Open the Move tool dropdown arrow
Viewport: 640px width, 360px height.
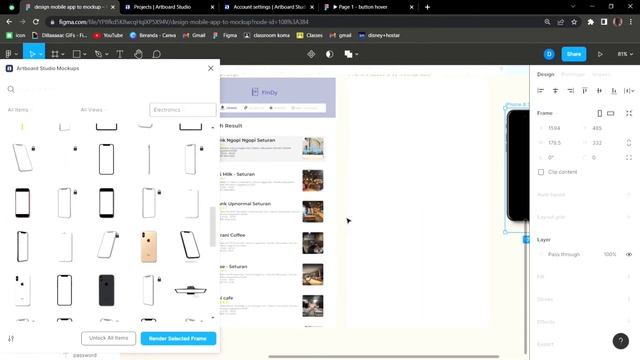click(x=40, y=54)
